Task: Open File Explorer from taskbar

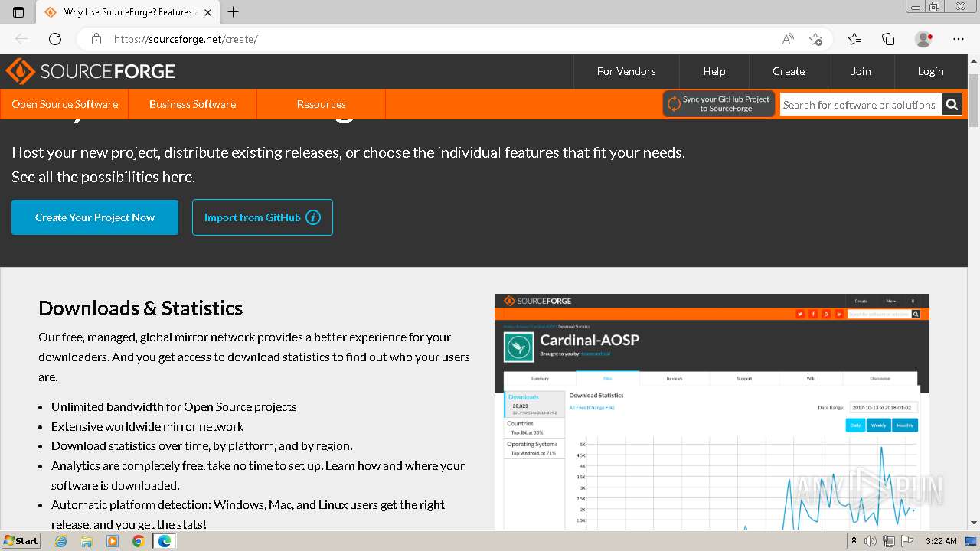Action: (x=87, y=541)
